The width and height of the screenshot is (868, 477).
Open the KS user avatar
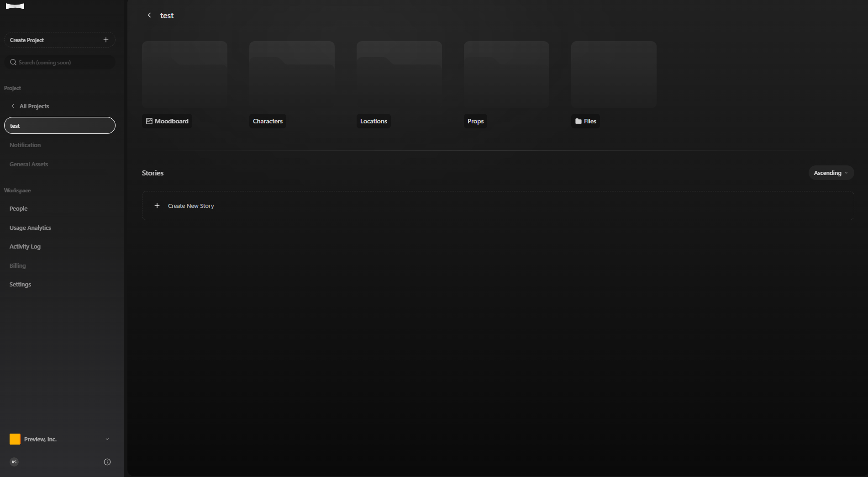(14, 462)
